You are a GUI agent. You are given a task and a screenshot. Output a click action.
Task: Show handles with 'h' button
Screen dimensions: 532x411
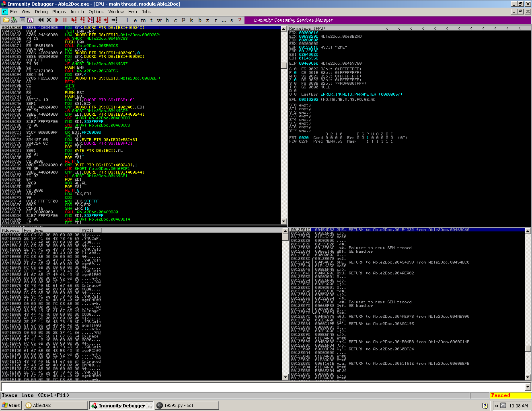(x=167, y=20)
